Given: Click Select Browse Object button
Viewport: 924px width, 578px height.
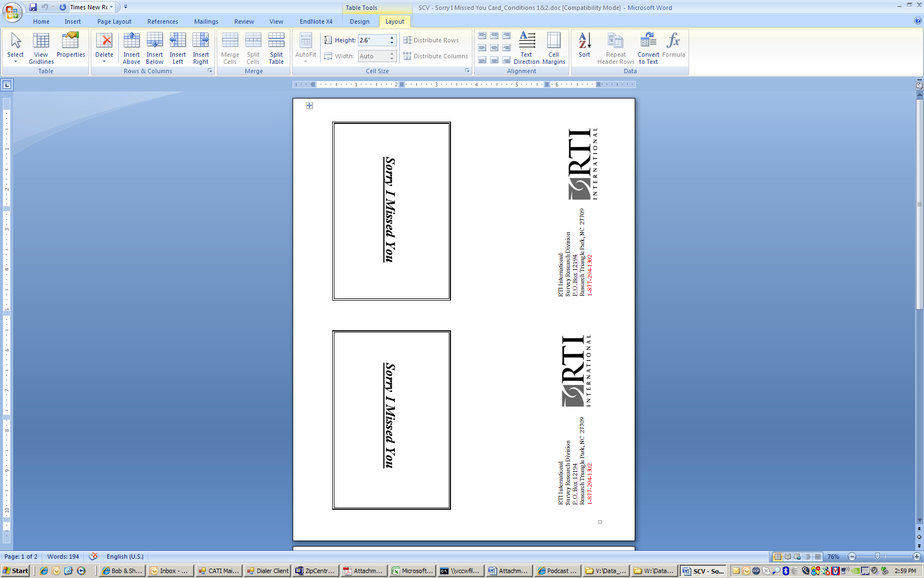Looking at the screenshot, I should click(919, 537).
